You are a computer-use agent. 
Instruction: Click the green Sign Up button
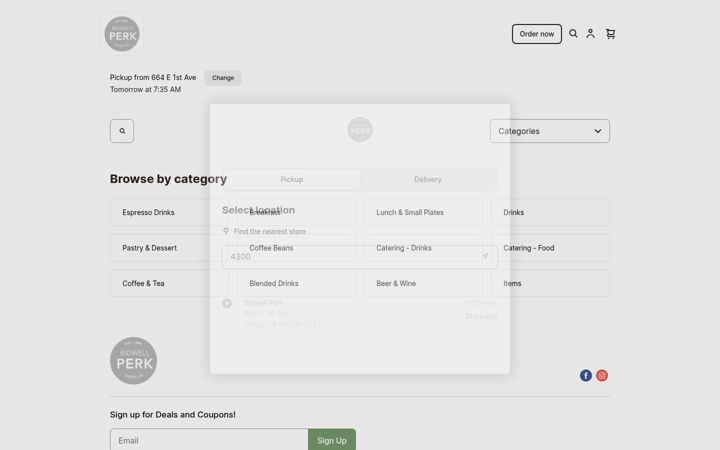(x=332, y=440)
